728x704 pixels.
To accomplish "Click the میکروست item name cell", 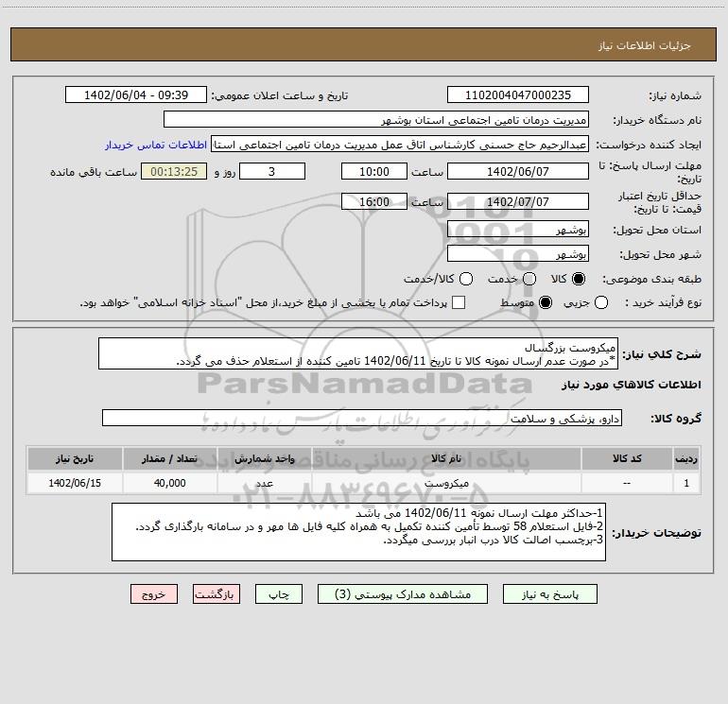I will (x=446, y=483).
